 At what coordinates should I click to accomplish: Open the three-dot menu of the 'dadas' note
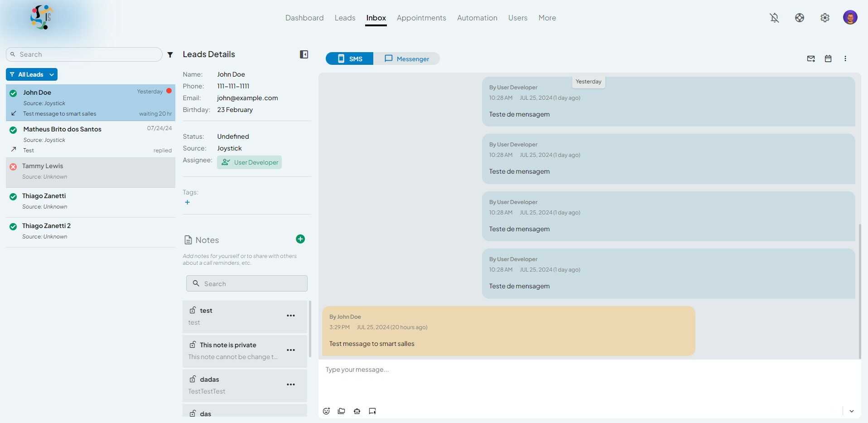pos(291,384)
